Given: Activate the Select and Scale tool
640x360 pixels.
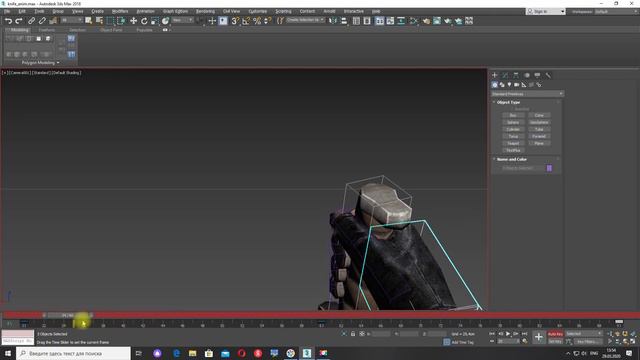Looking at the screenshot, I should click(155, 20).
